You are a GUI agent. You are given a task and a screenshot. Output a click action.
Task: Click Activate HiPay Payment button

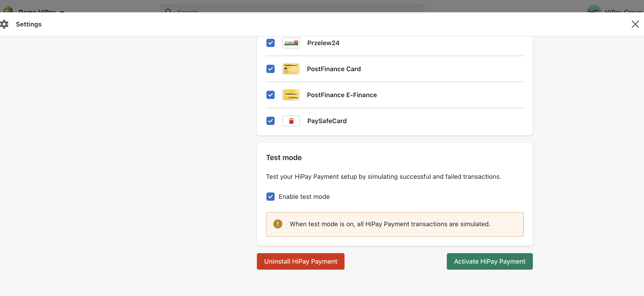tap(490, 261)
